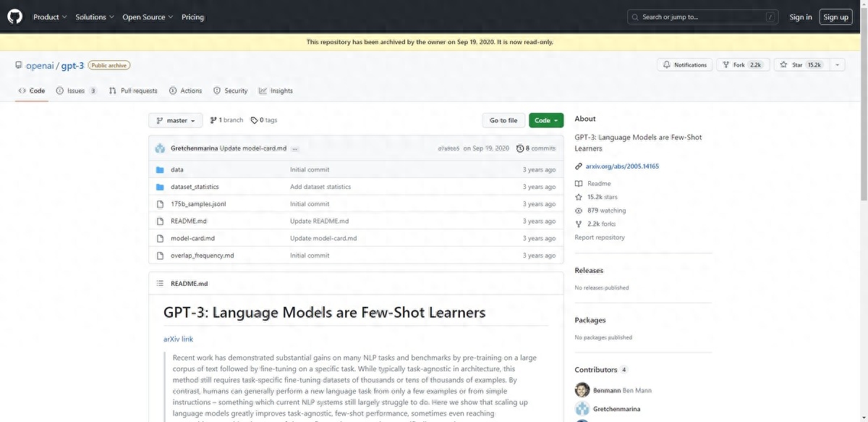
Task: Click the commit history clock icon
Action: [520, 148]
